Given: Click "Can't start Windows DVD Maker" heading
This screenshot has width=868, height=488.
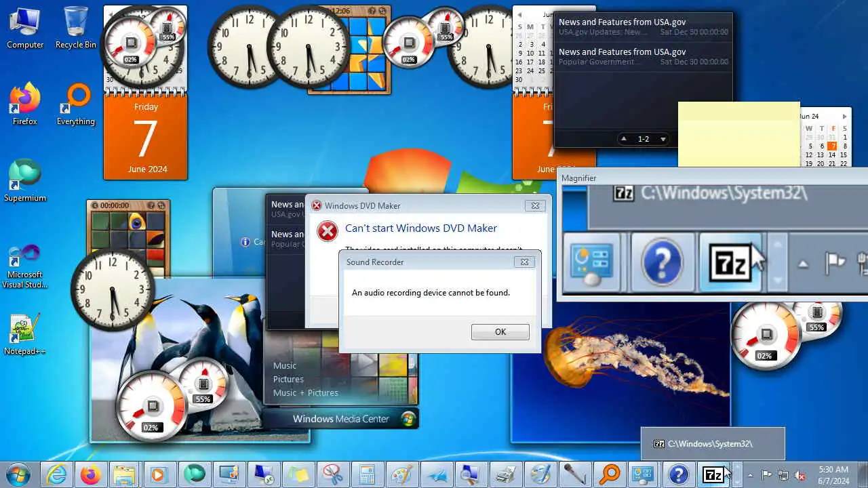Looking at the screenshot, I should coord(420,228).
